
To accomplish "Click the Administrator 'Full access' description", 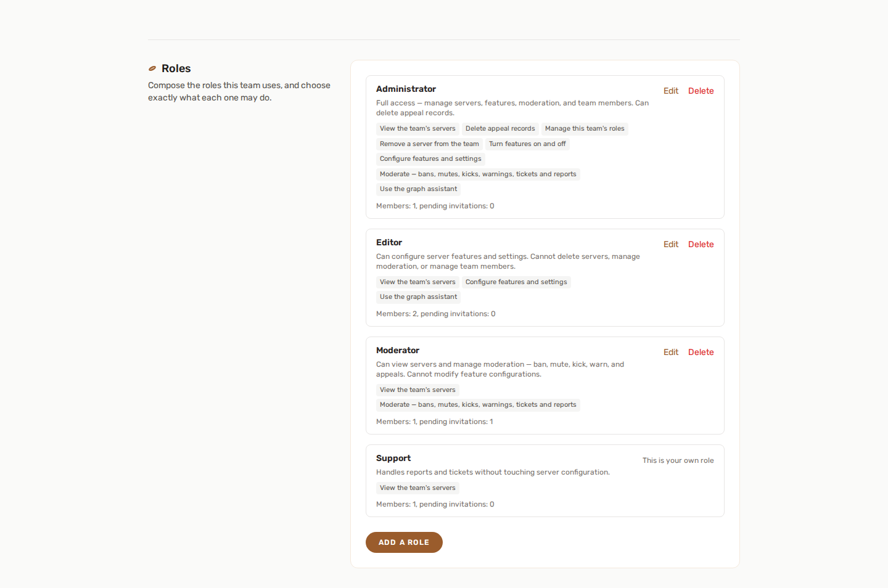I will 512,108.
